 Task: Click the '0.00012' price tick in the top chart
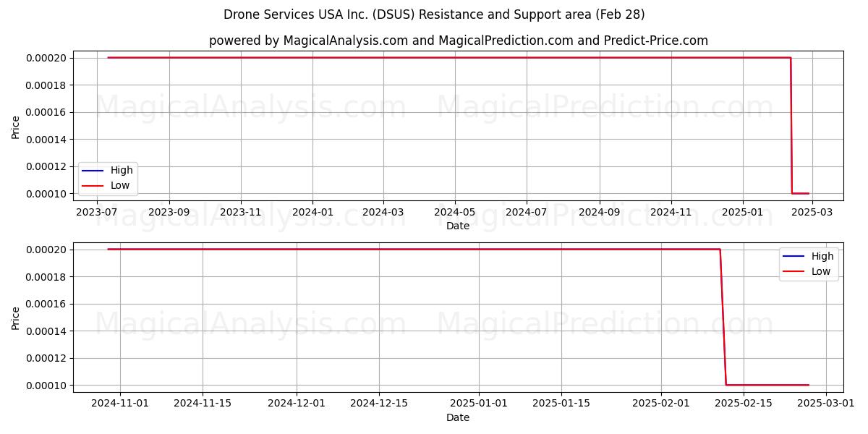click(46, 166)
